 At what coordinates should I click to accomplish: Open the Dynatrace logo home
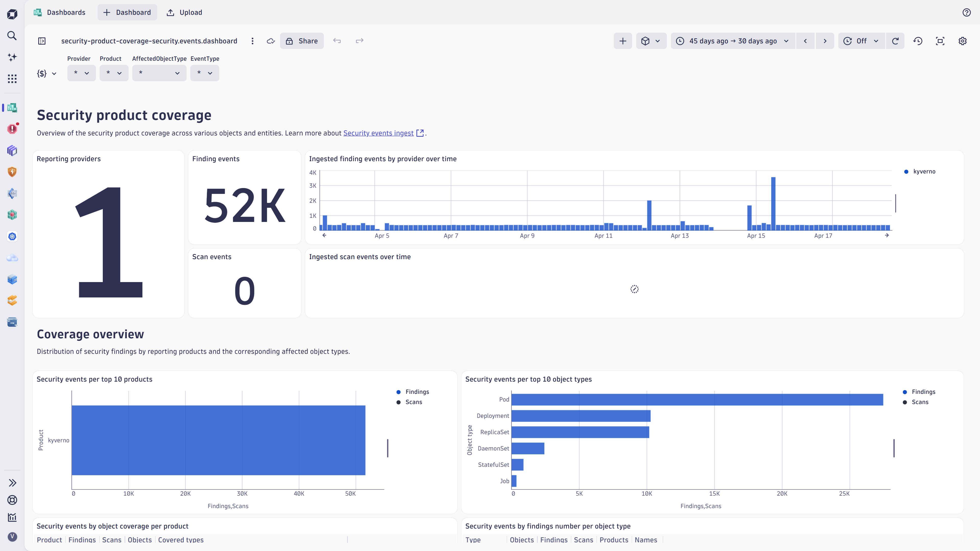point(12,14)
